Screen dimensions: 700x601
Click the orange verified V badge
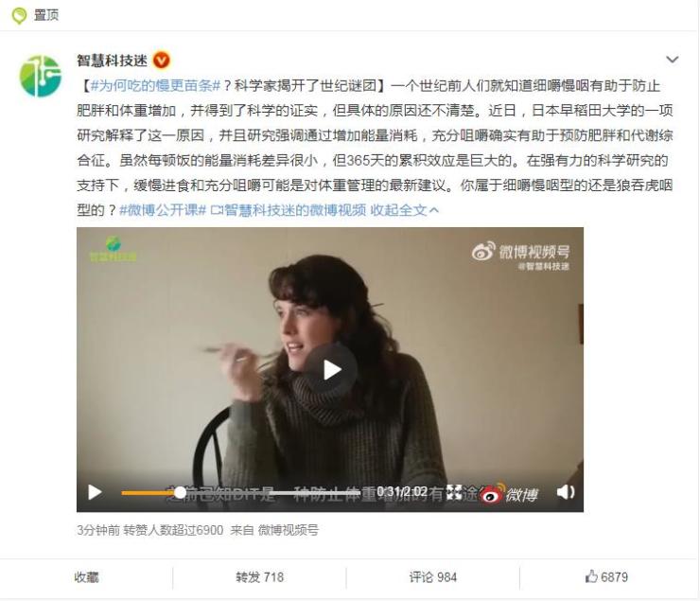[162, 61]
